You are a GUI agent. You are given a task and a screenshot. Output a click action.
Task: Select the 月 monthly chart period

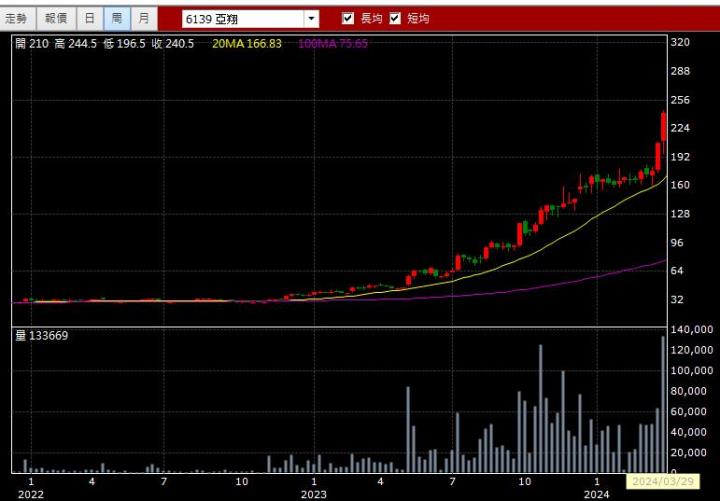[x=144, y=18]
